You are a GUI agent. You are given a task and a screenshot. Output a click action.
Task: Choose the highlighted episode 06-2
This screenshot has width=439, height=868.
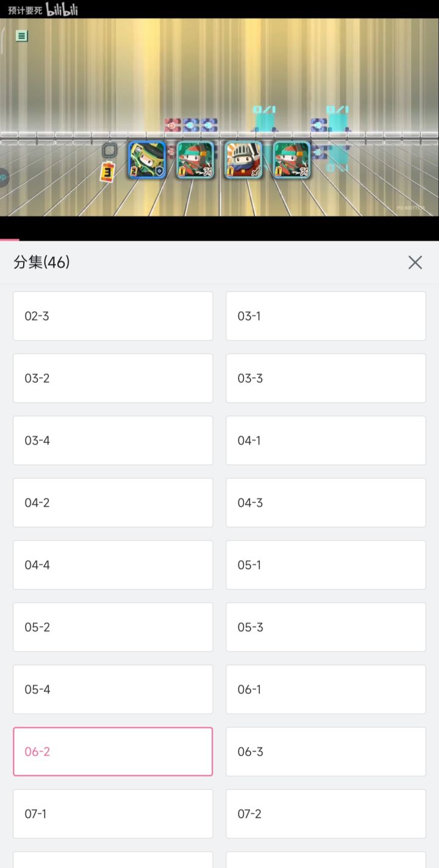click(x=113, y=751)
